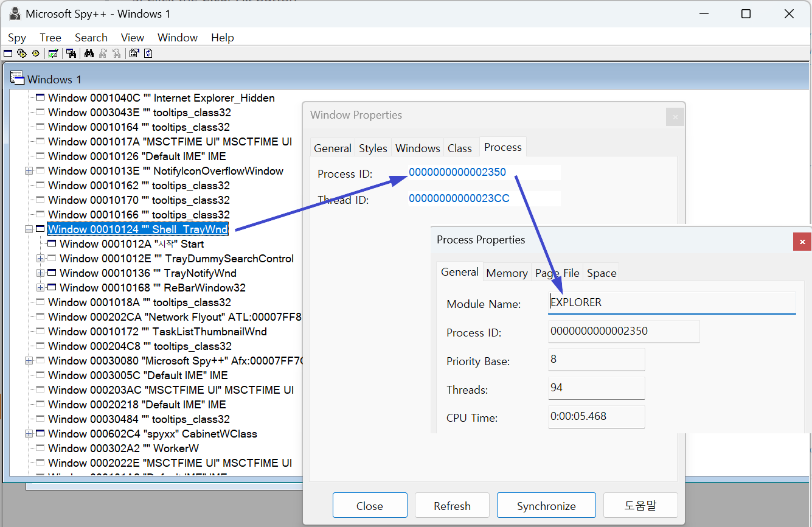
Task: Click the Find Window toolbar icon
Action: pyautogui.click(x=71, y=54)
